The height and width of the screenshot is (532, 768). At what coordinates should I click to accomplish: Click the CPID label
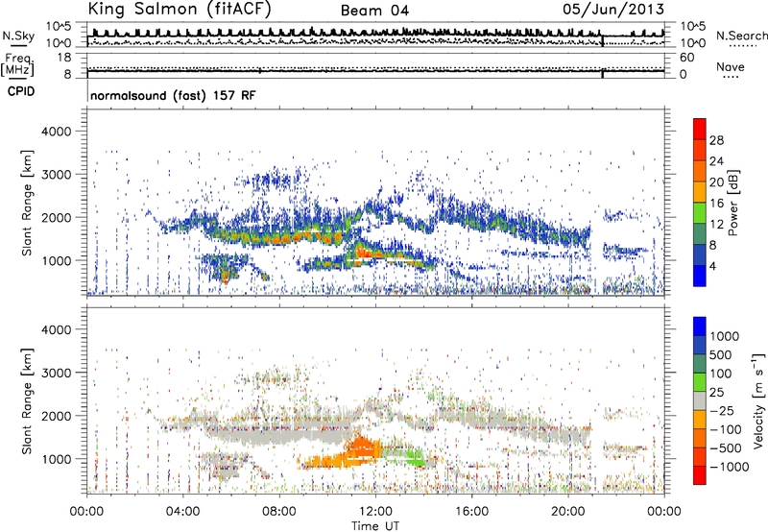tap(21, 91)
